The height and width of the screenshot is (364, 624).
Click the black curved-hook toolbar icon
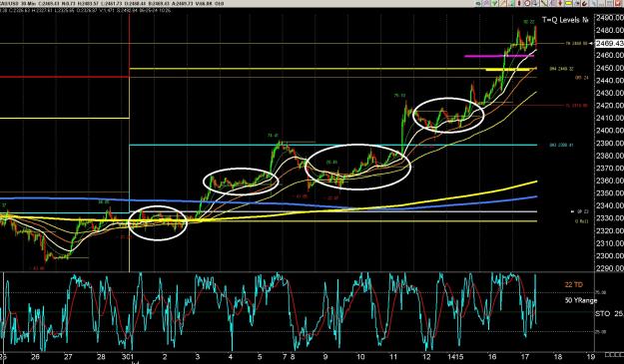(584, 3)
